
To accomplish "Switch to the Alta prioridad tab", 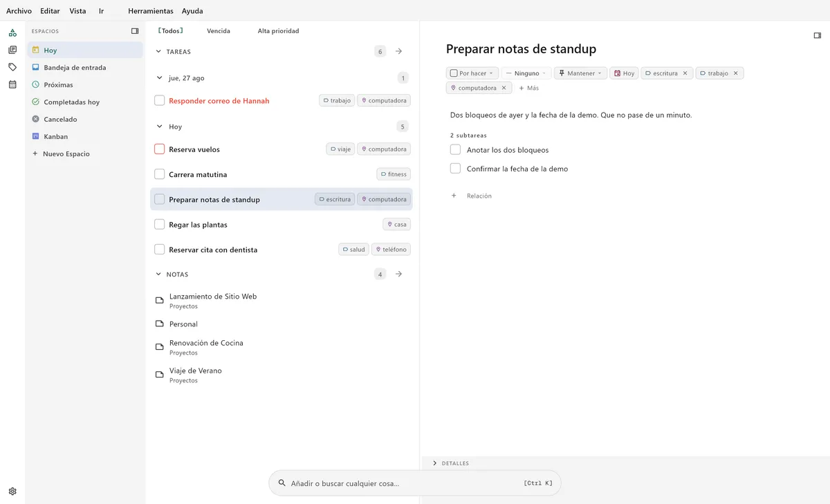I will tap(278, 31).
